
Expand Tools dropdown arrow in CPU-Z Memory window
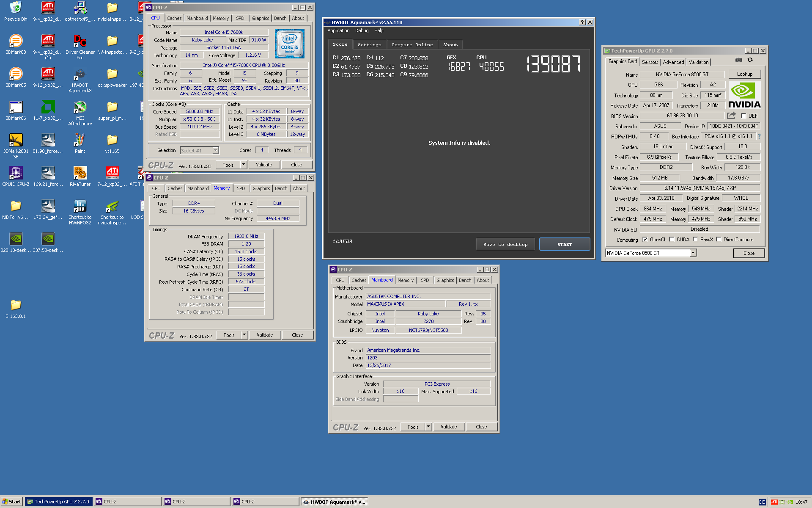click(244, 335)
